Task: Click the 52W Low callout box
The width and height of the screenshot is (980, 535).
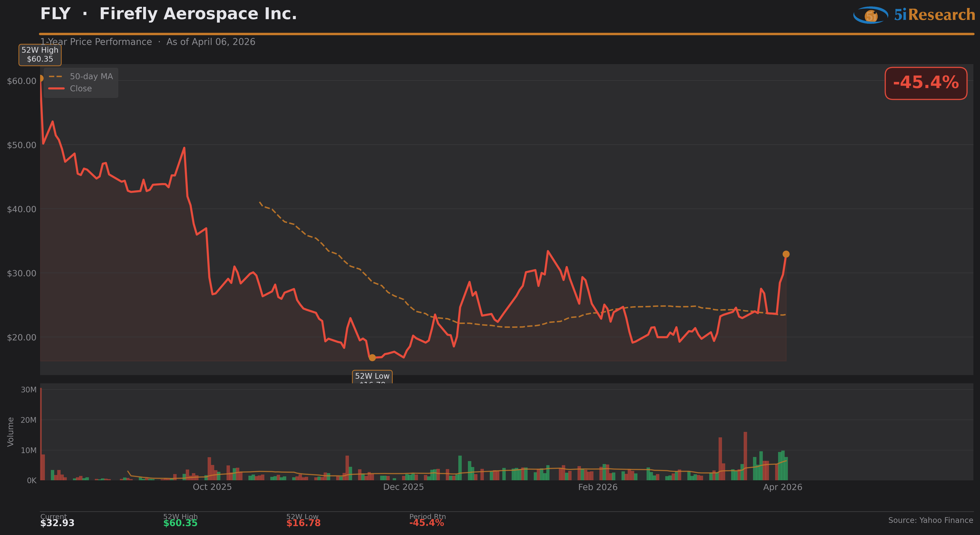Action: 372,377
